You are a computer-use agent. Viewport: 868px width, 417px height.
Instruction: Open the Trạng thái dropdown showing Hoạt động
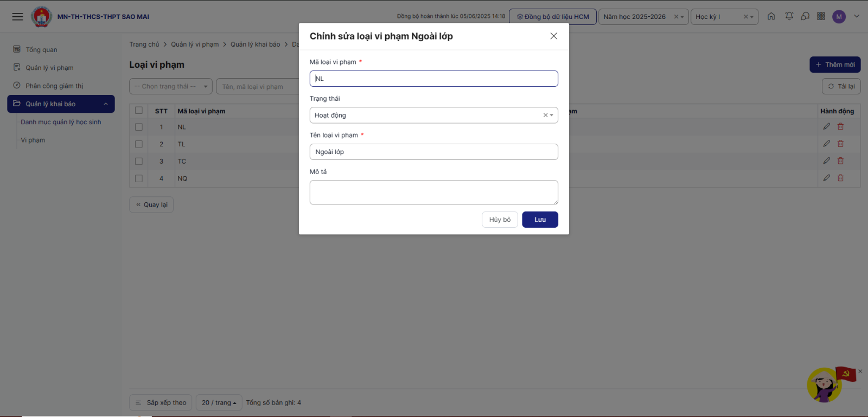tap(429, 115)
